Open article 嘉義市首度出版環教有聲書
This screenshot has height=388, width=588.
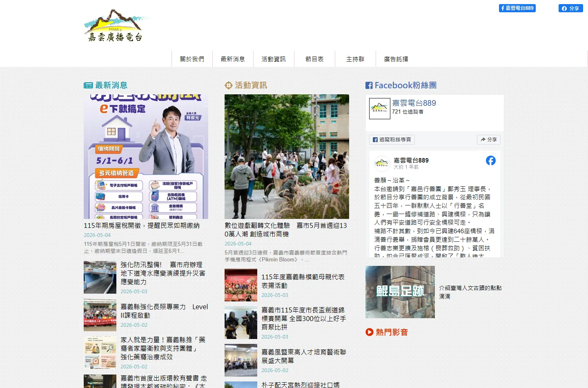click(x=164, y=381)
